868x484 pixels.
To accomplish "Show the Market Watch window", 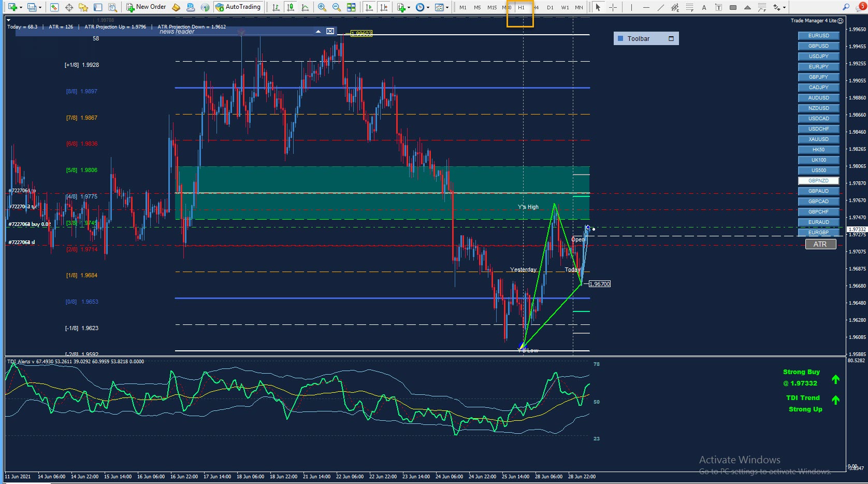I will [54, 7].
